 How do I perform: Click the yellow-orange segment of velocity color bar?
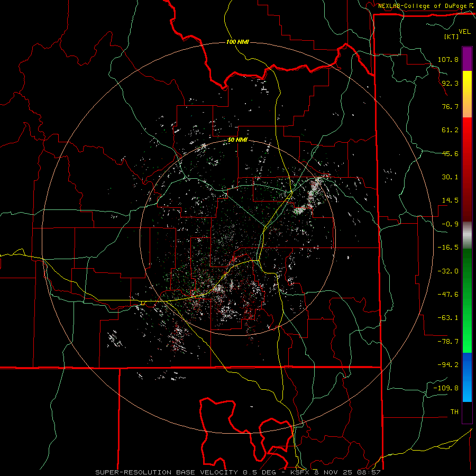(467, 94)
